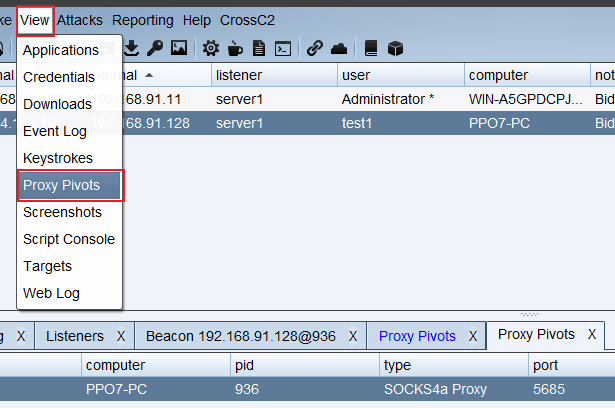
Task: Click the cloud manage sites icon
Action: coord(339,49)
